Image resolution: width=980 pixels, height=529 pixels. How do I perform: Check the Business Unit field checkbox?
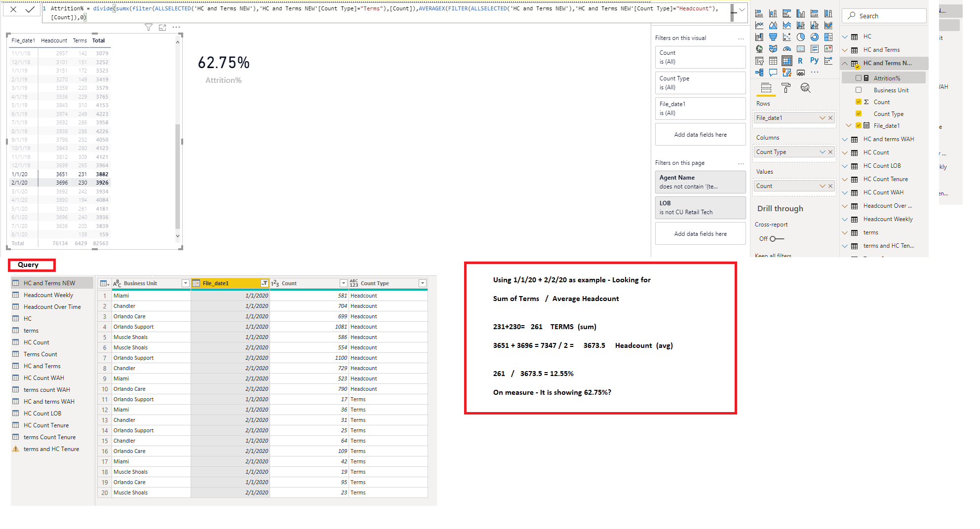coord(859,90)
